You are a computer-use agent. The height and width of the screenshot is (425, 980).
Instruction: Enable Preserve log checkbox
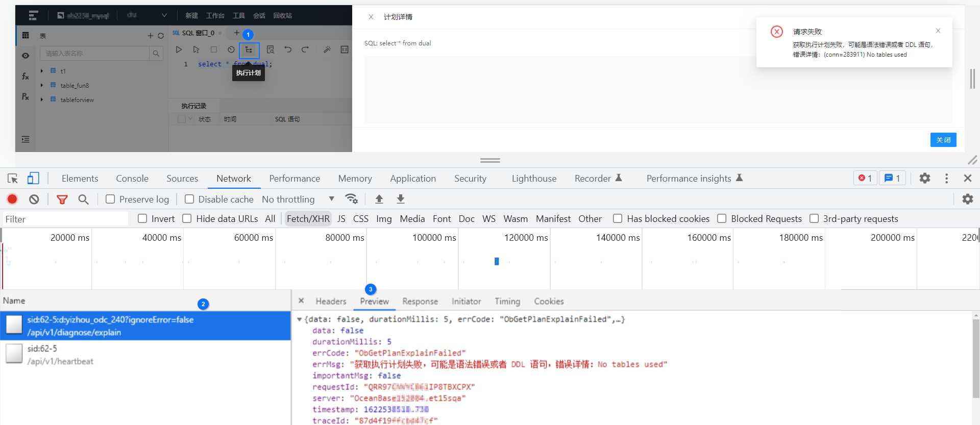[x=110, y=199]
